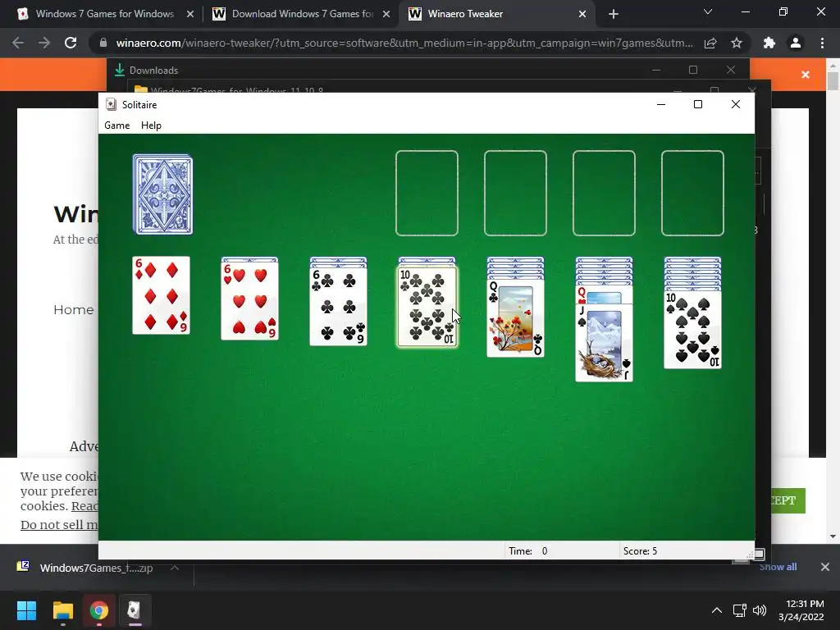Viewport: 840px width, 630px height.
Task: Open the Windows Start menu
Action: pos(26,610)
